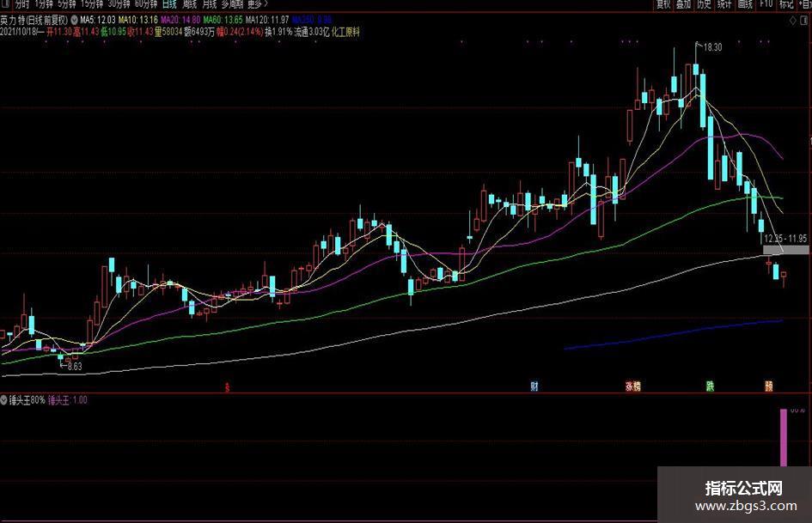This screenshot has height=523, width=812.
Task: Click the 涨榜 event marker
Action: [x=632, y=386]
